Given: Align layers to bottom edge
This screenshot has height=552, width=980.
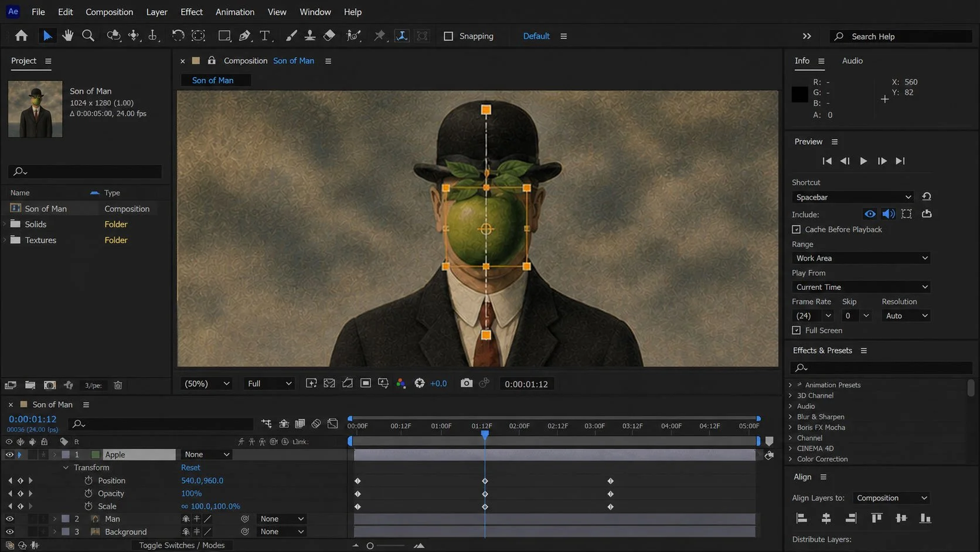Looking at the screenshot, I should click(925, 518).
